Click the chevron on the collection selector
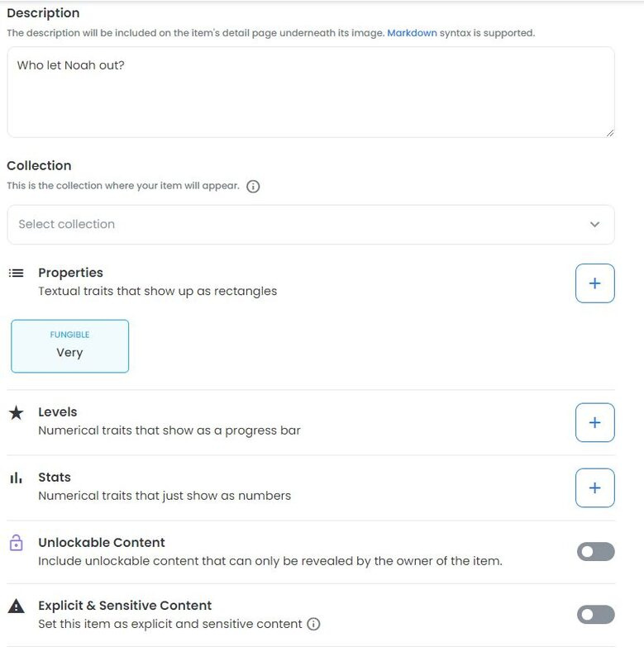This screenshot has height=661, width=644. (x=594, y=224)
